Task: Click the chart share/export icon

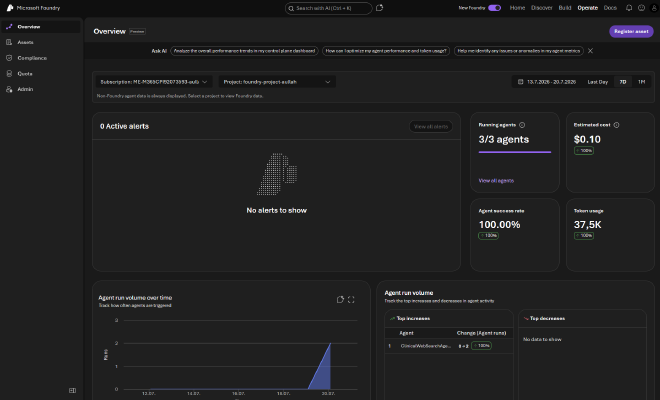Action: tap(340, 299)
